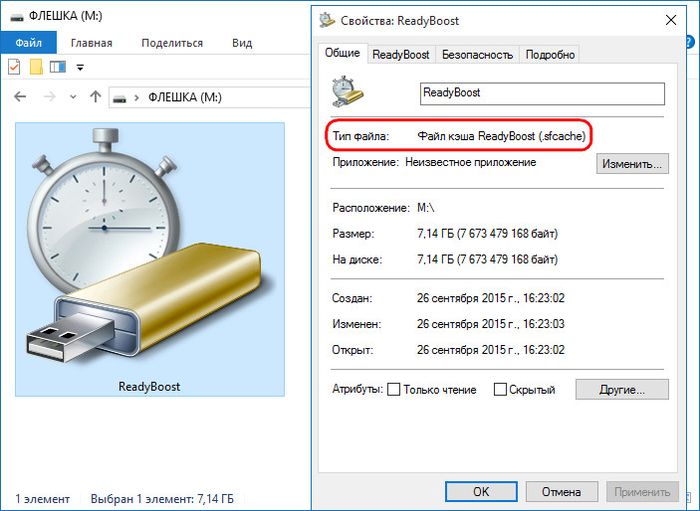Viewport: 700px width, 511px height.
Task: Click the drive icon in the address bar
Action: coord(121,98)
